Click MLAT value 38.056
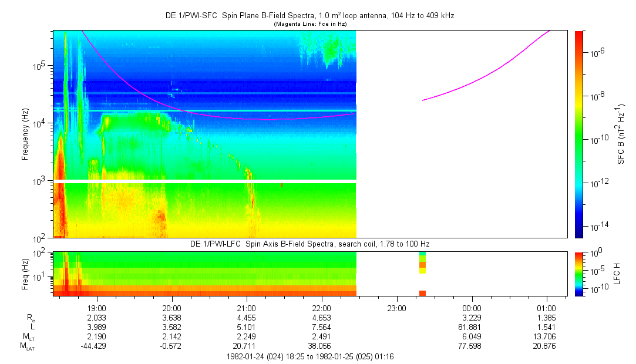The image size is (636, 364). (x=320, y=346)
